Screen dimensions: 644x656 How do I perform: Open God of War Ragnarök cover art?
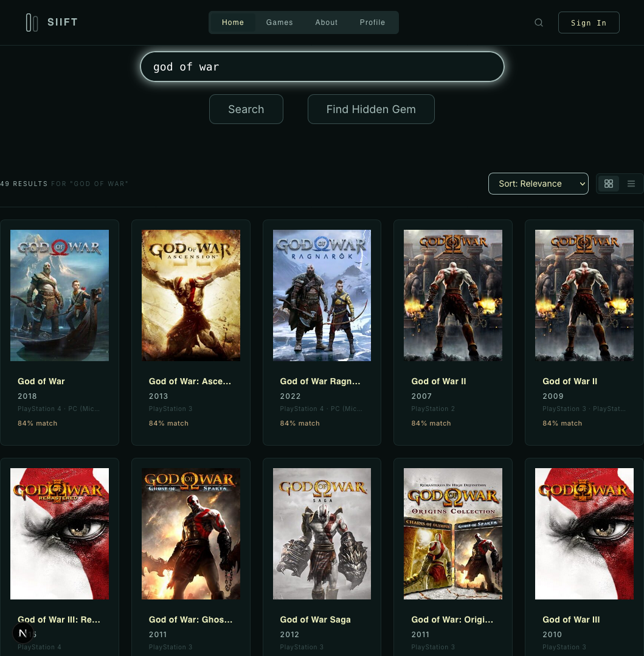[322, 295]
